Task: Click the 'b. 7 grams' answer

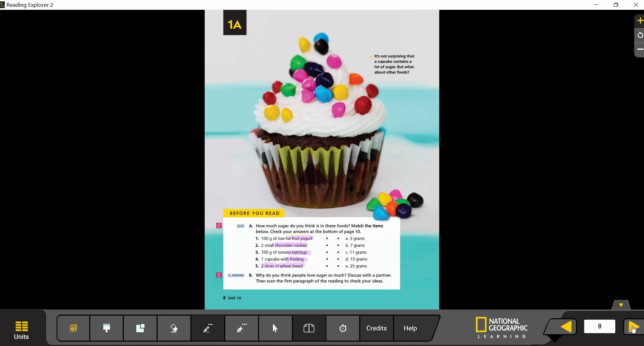Action: [355, 245]
